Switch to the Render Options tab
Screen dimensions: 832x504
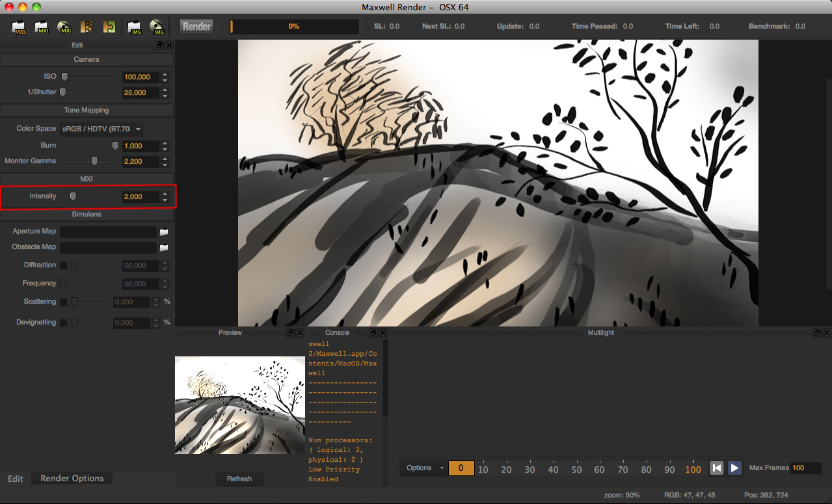click(x=72, y=478)
